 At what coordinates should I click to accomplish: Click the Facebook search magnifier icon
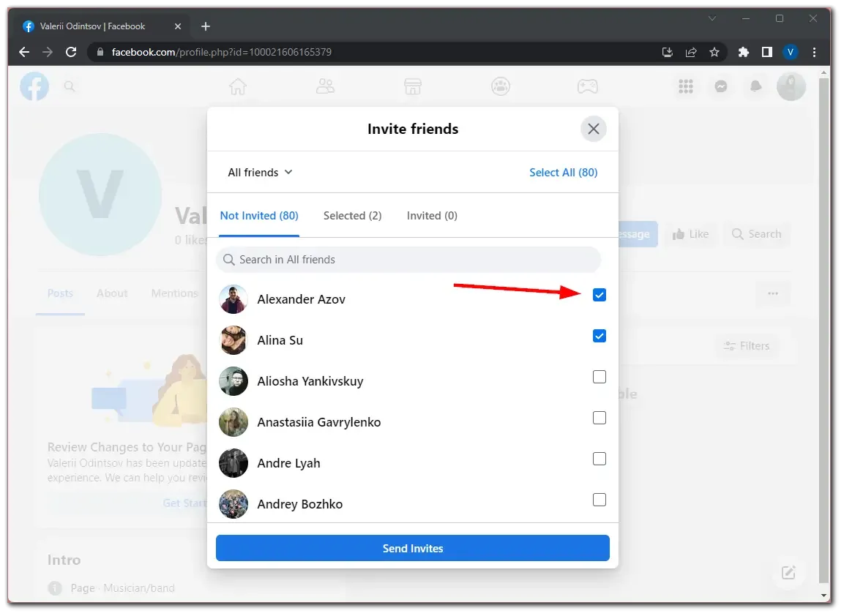(x=70, y=86)
